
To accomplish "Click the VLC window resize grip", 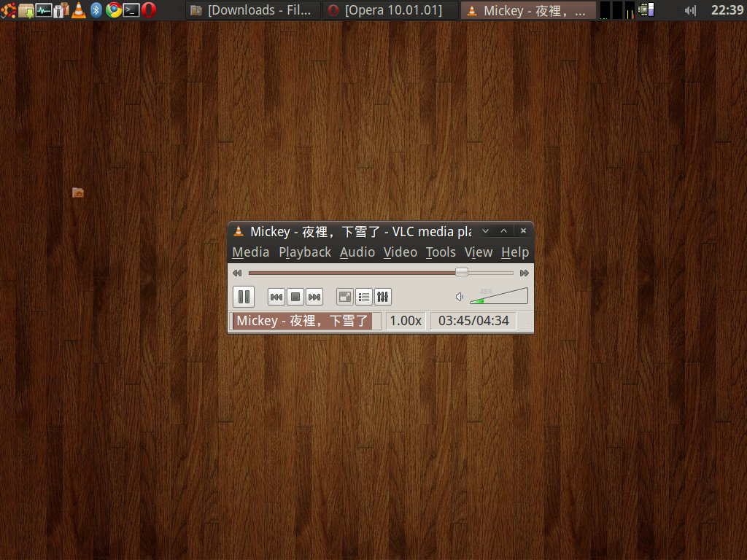I will coord(528,326).
